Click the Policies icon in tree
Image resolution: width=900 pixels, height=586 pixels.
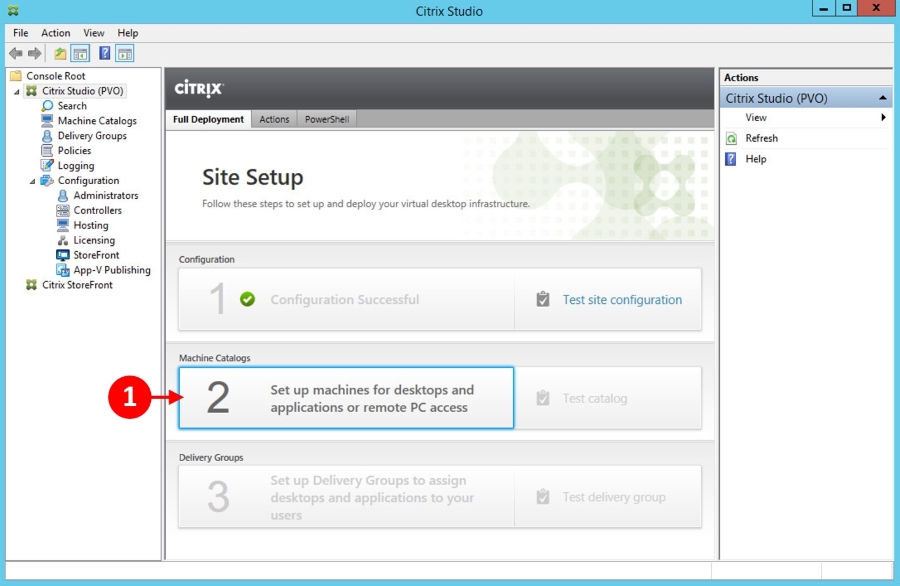pos(47,150)
